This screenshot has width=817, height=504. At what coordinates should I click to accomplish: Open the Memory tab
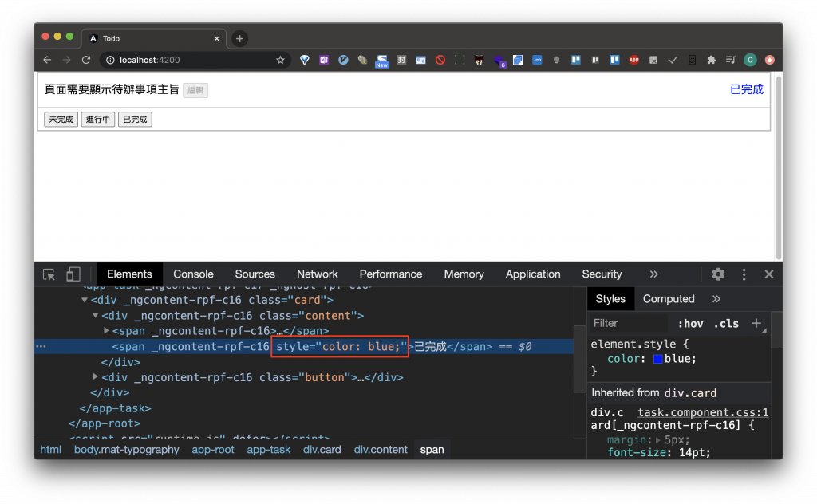coord(464,274)
